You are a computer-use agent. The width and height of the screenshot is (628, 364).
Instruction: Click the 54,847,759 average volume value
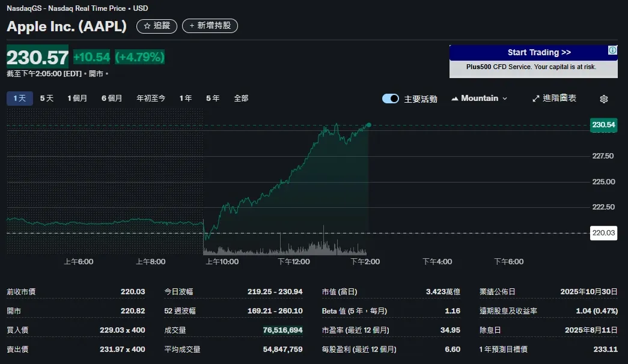tap(283, 350)
